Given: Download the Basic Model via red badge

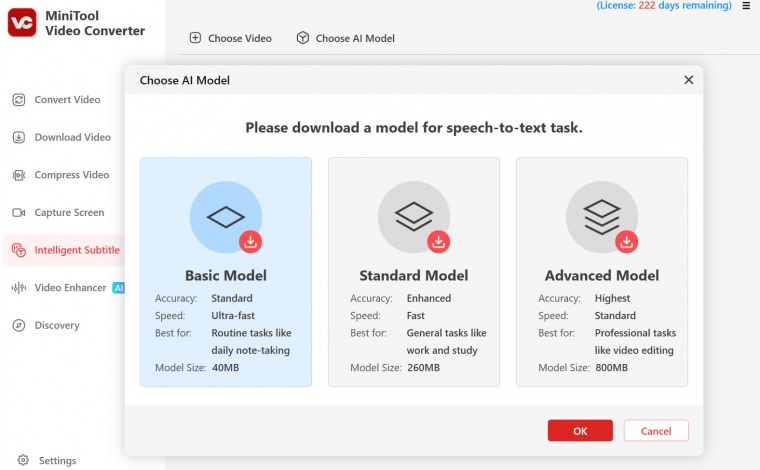Looking at the screenshot, I should [251, 241].
